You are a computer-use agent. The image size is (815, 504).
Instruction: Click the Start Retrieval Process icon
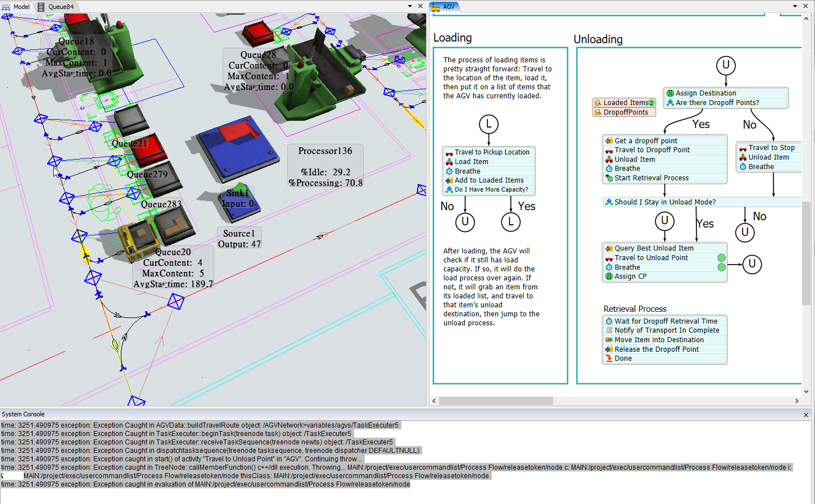coord(609,178)
